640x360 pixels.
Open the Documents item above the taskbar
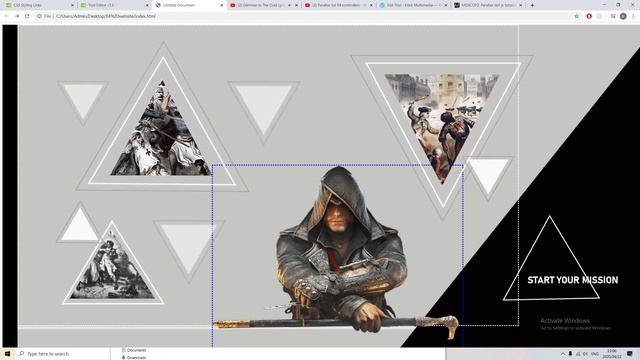click(x=134, y=350)
